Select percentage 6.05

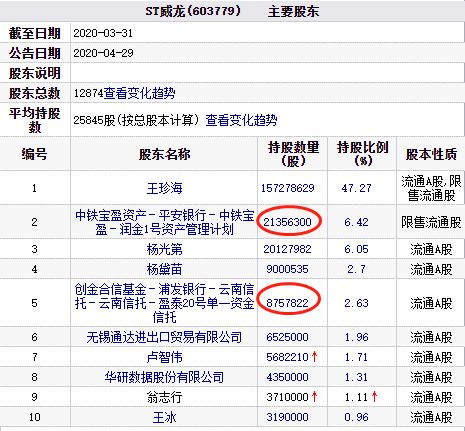pyautogui.click(x=356, y=249)
